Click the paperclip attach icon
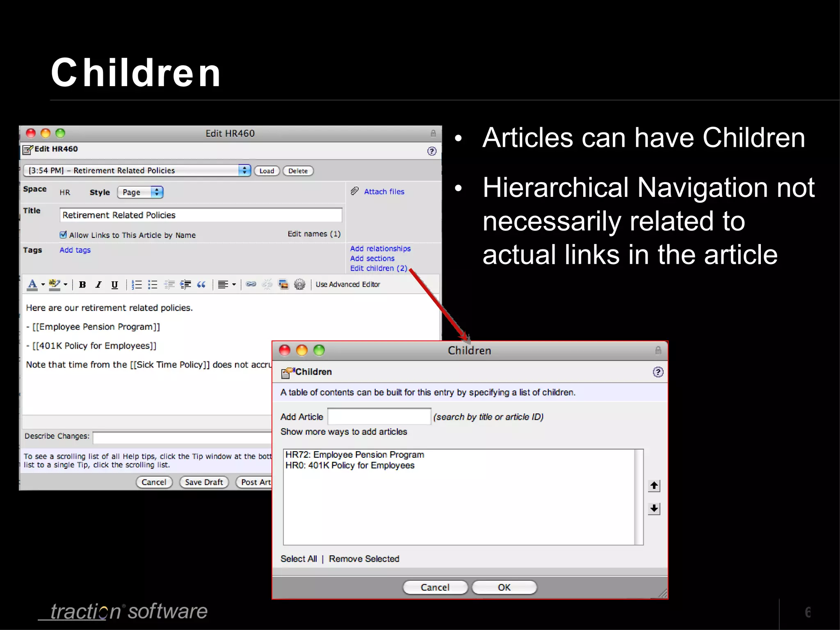 (x=355, y=191)
